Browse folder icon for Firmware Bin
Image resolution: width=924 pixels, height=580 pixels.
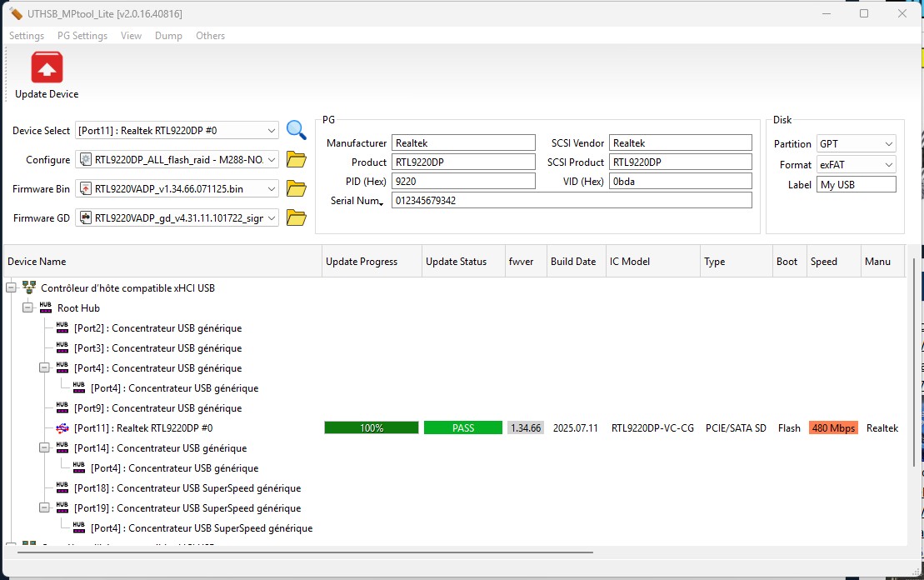[x=296, y=188]
